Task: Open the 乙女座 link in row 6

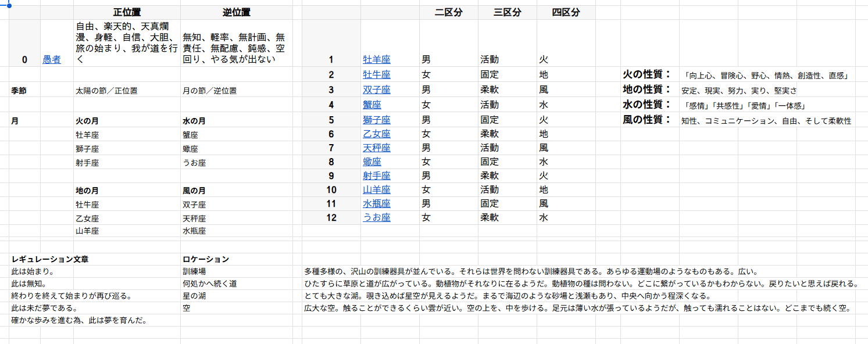Action: coord(376,134)
